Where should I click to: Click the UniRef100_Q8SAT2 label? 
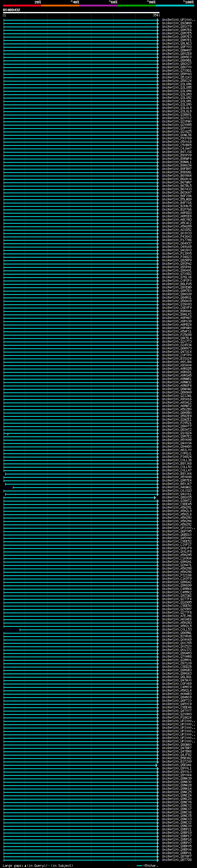pos(176,430)
